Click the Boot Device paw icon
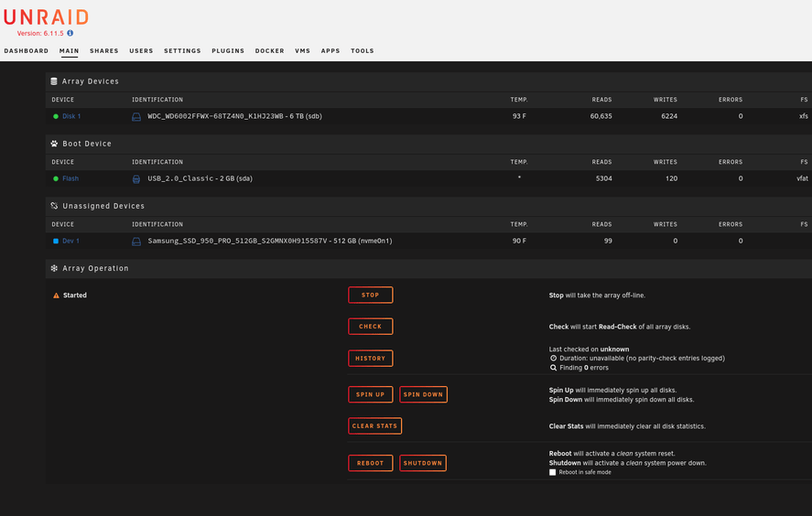The width and height of the screenshot is (812, 516). (54, 144)
